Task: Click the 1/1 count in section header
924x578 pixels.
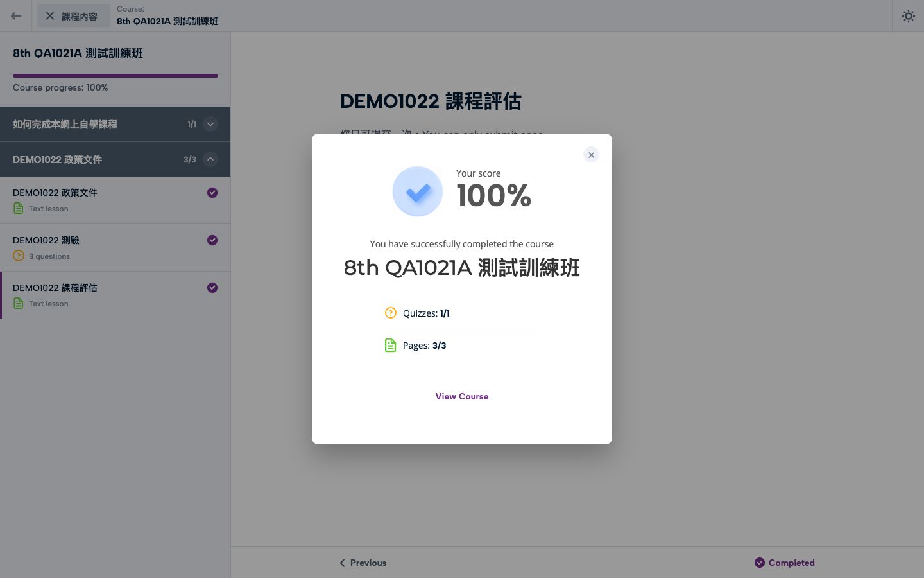Action: point(192,124)
